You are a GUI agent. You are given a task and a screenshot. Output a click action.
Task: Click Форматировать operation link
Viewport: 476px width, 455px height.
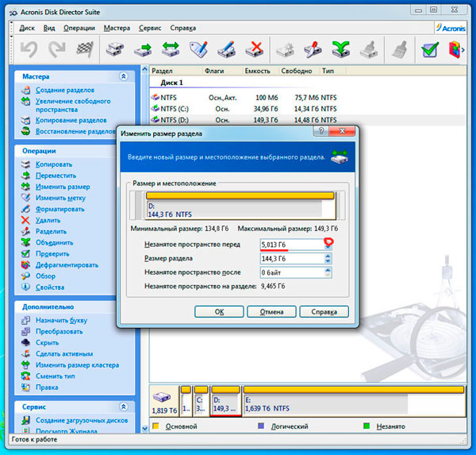coord(60,209)
